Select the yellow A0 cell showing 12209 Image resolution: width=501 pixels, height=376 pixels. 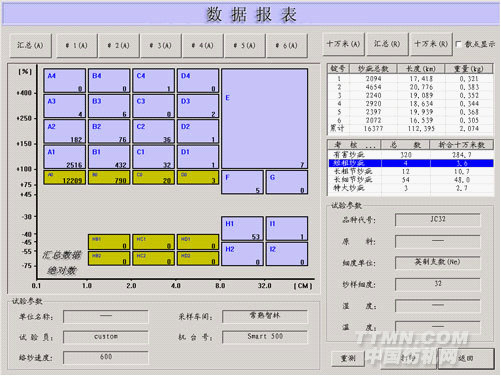pyautogui.click(x=64, y=178)
